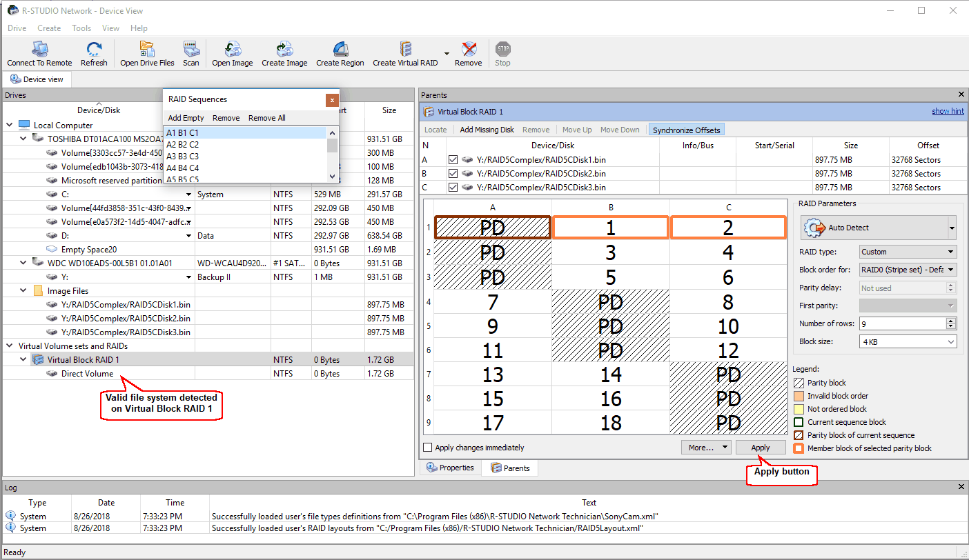This screenshot has width=969, height=560.
Task: Open Drive Files from toolbar
Action: tap(147, 49)
